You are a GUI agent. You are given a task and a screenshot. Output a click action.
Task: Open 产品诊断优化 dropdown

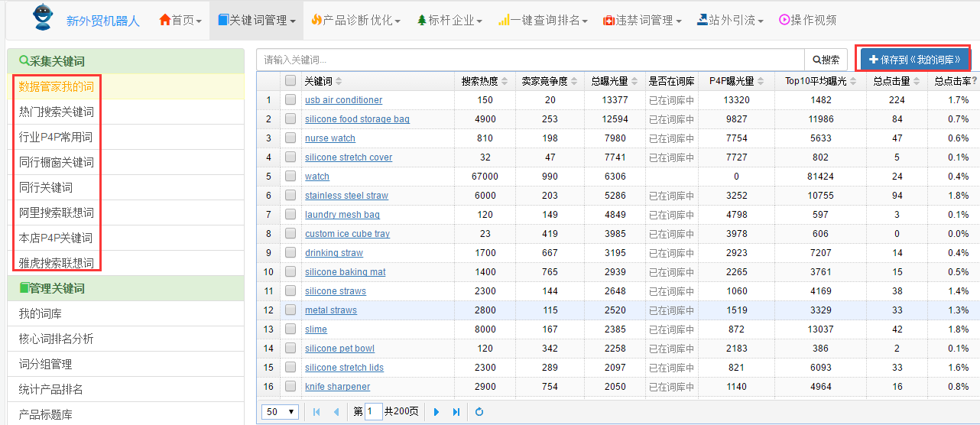(355, 21)
